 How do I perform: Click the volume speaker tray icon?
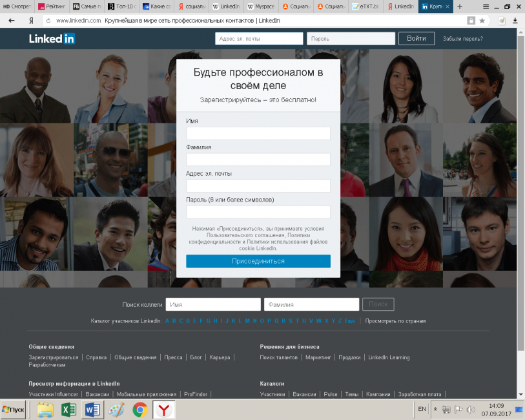point(470,409)
